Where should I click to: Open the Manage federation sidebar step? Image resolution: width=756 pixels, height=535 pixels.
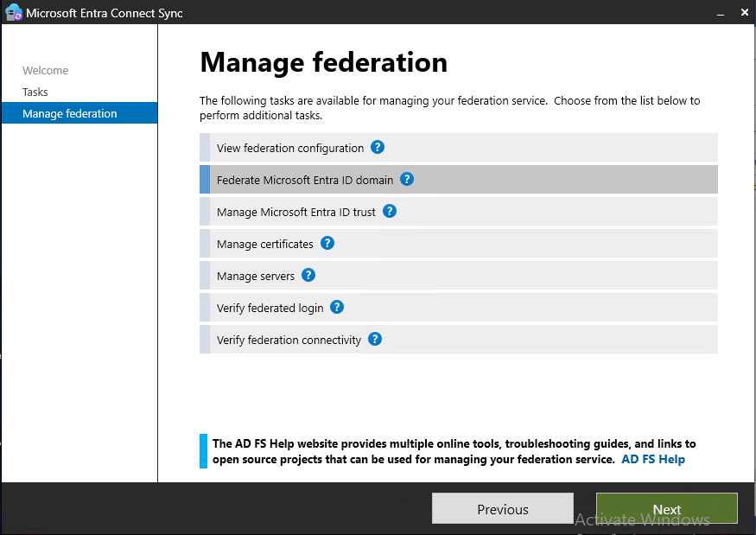click(79, 113)
